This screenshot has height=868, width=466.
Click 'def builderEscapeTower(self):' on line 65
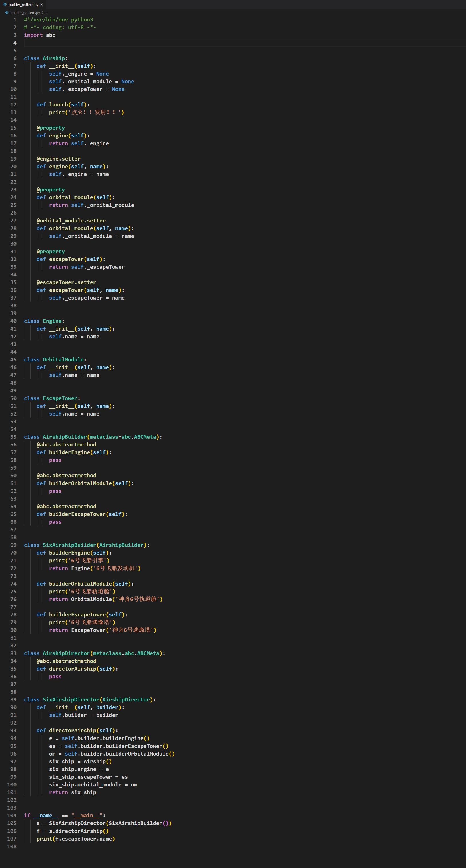[82, 514]
